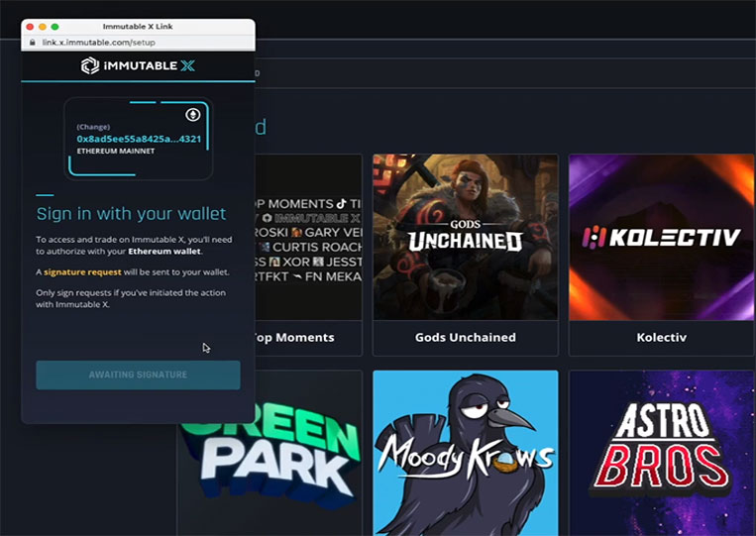Click the Immutable X logo in the popup header
The width and height of the screenshot is (756, 536).
tap(138, 65)
